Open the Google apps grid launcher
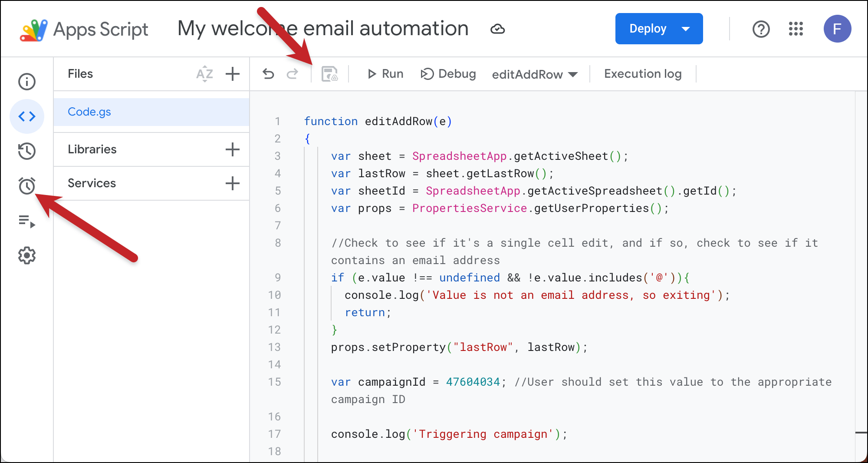This screenshot has width=868, height=463. tap(796, 29)
